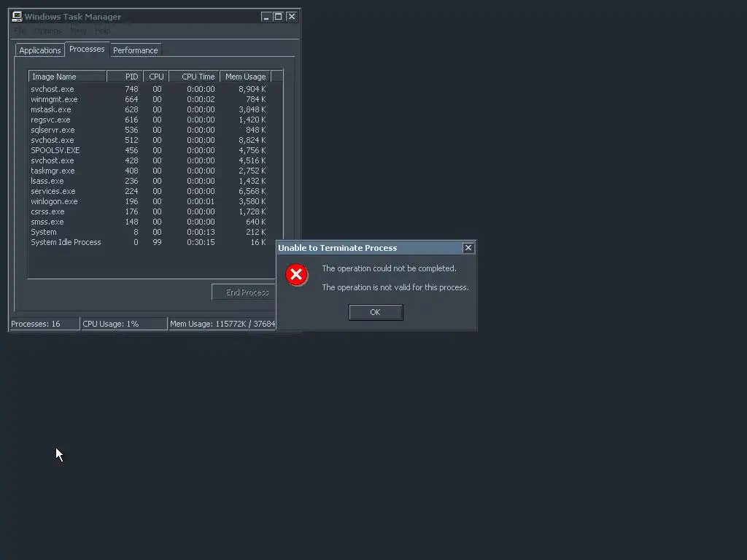Click the 8,904 K memory value
Image resolution: width=747 pixels, height=560 pixels.
pyautogui.click(x=252, y=89)
